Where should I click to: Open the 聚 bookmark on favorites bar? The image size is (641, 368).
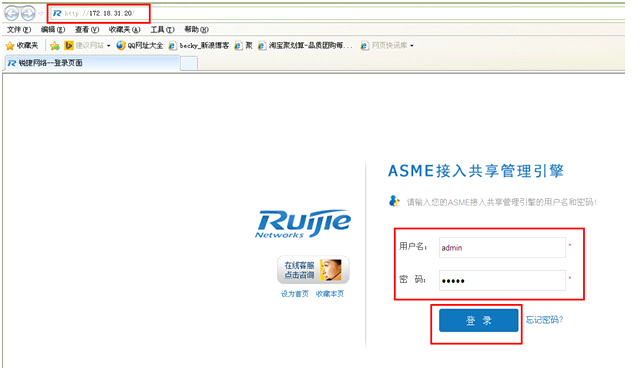pyautogui.click(x=244, y=45)
